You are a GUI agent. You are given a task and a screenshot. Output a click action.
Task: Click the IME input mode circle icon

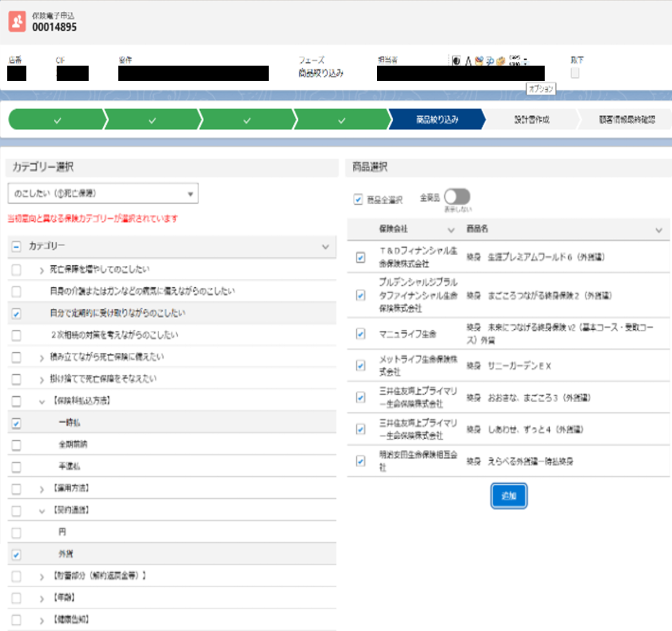pos(456,61)
